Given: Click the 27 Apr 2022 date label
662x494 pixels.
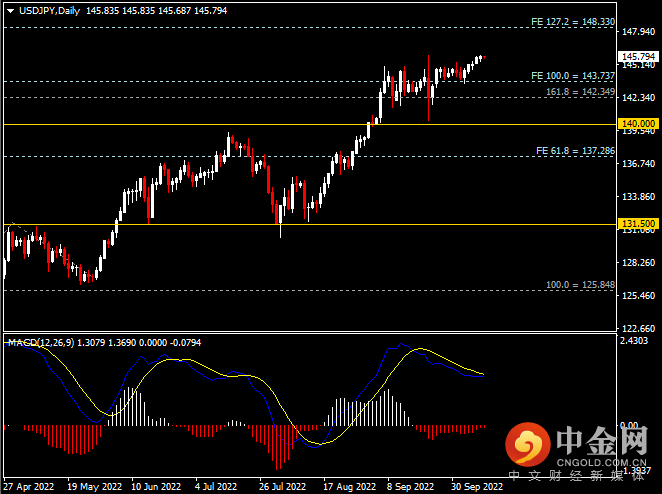Looking at the screenshot, I should (29, 486).
